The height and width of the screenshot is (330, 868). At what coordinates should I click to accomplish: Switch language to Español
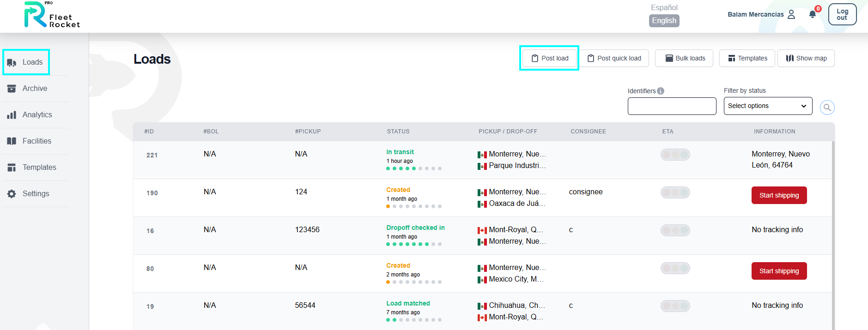tap(664, 7)
